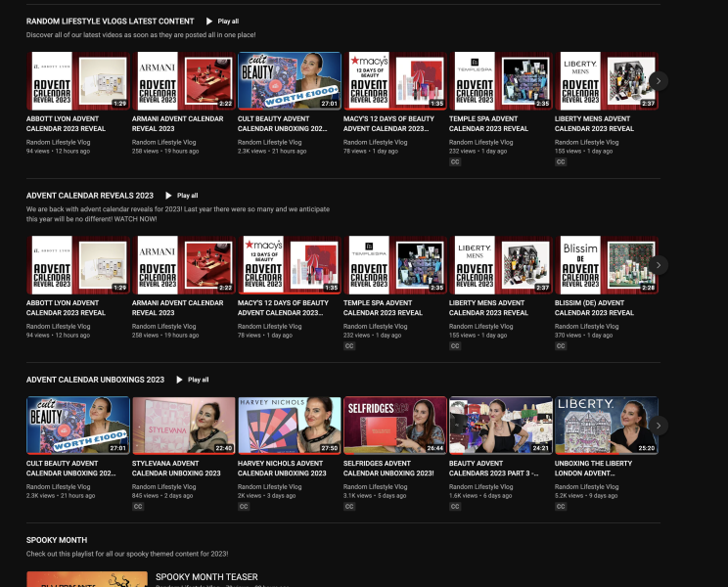Click CC badge under Temple Spa in Reveals 2023 row
This screenshot has height=587, width=728.
point(349,346)
